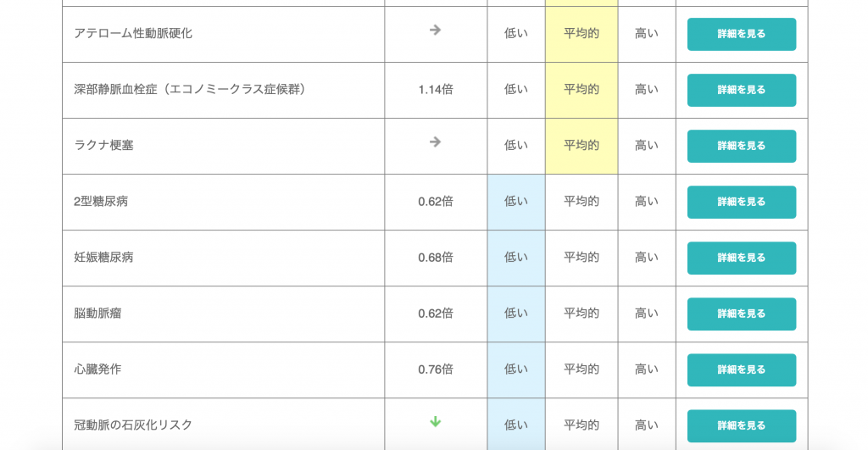This screenshot has height=450, width=868.
Task: Click the blue 低い cell for 2型糖尿病
Action: click(x=515, y=202)
